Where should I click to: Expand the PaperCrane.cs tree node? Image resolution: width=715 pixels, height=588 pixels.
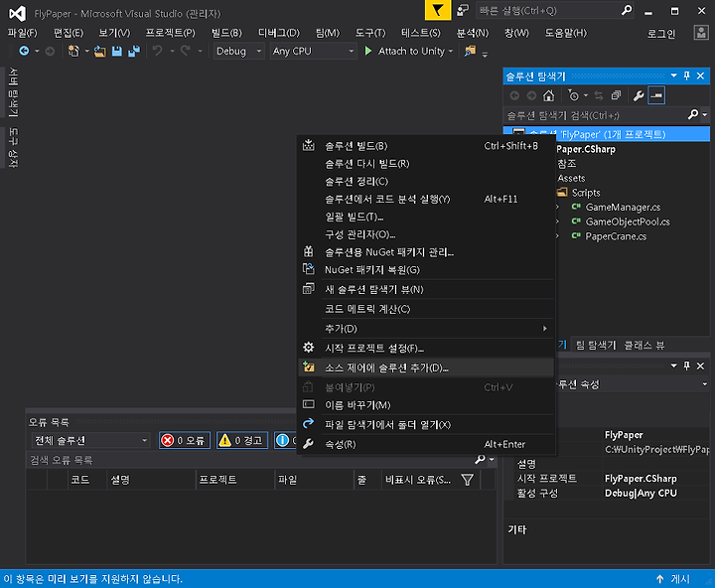(557, 236)
